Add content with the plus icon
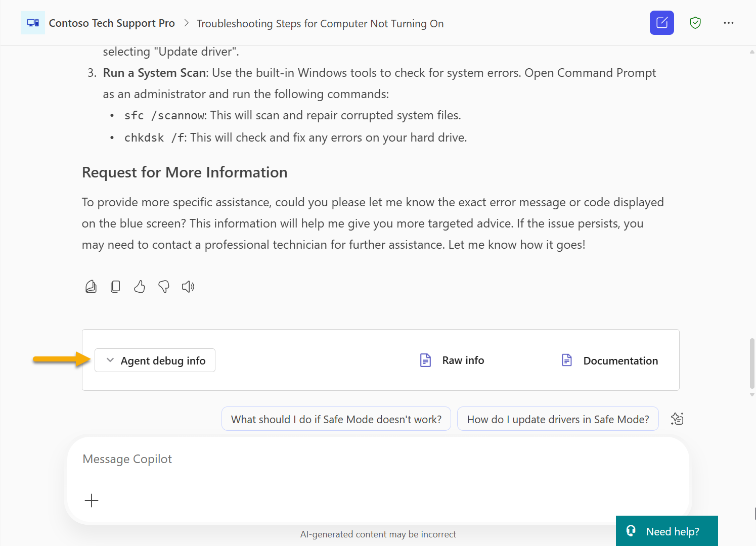This screenshot has height=546, width=756. pyautogui.click(x=92, y=500)
